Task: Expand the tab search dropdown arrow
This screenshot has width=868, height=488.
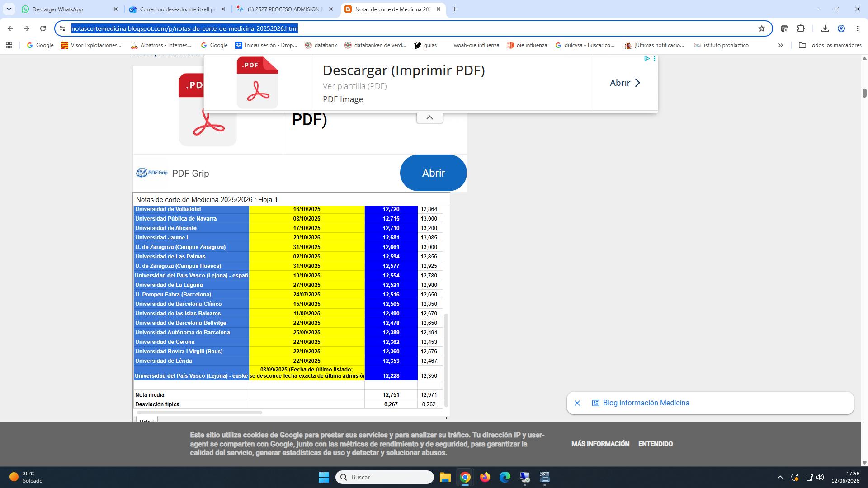Action: tap(9, 9)
